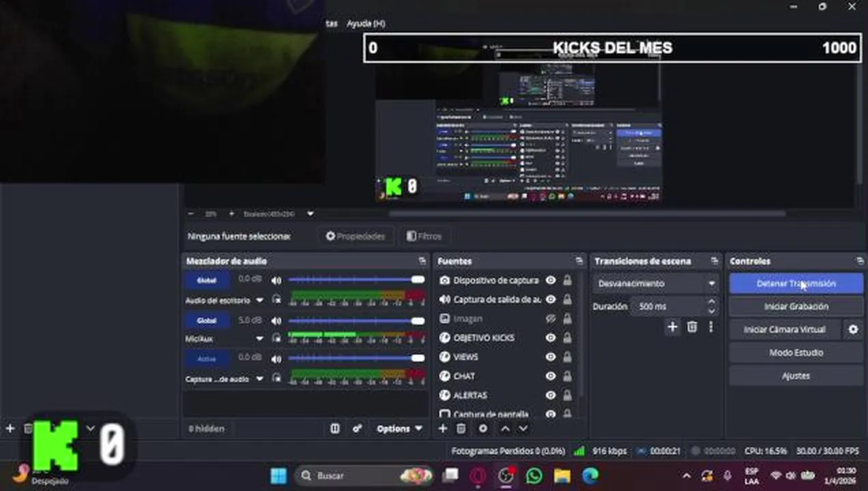The image size is (868, 491).
Task: Click Audio del escritorio monitoring icon
Action: pos(276,299)
